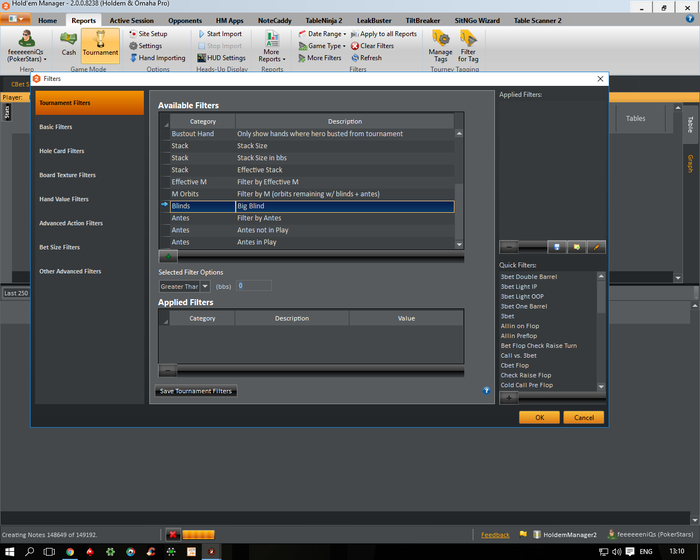
Task: Select Hand Value Filters category
Action: [x=89, y=199]
